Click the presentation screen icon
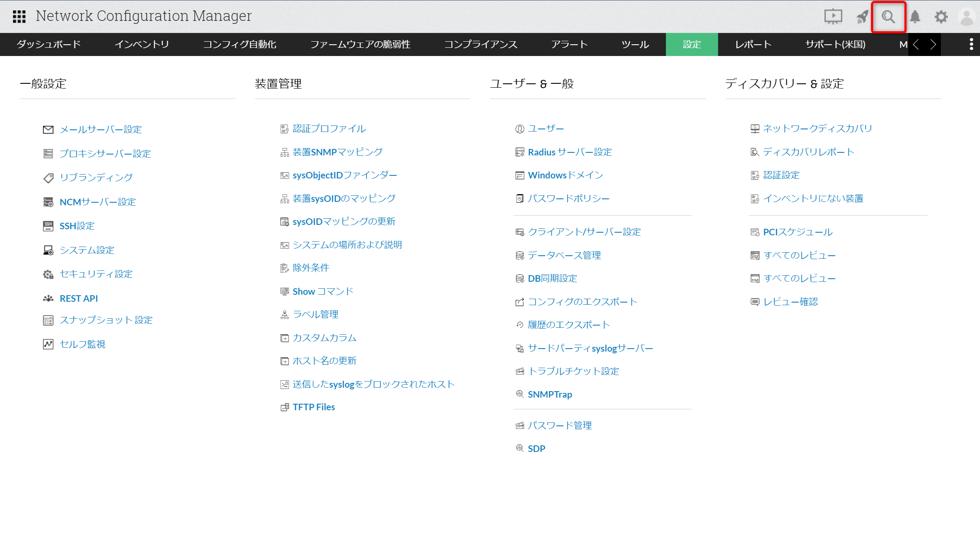This screenshot has width=980, height=560. click(833, 17)
